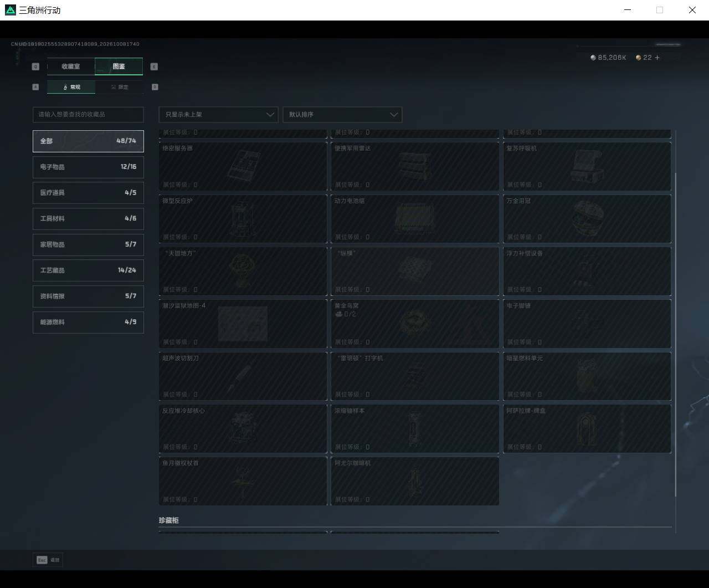The image size is (709, 588).
Task: Filter by 资料情报 category
Action: point(88,296)
